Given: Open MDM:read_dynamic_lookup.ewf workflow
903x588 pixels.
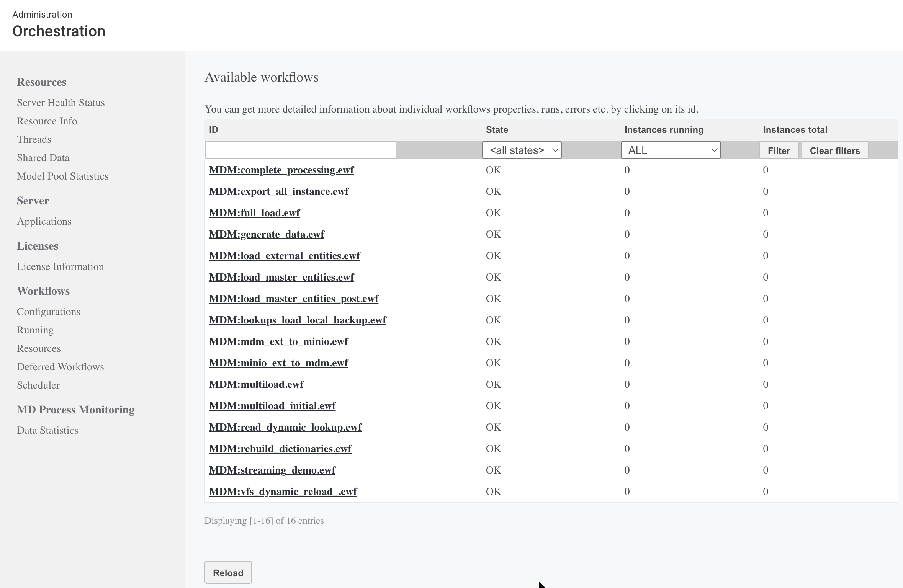Looking at the screenshot, I should (285, 427).
